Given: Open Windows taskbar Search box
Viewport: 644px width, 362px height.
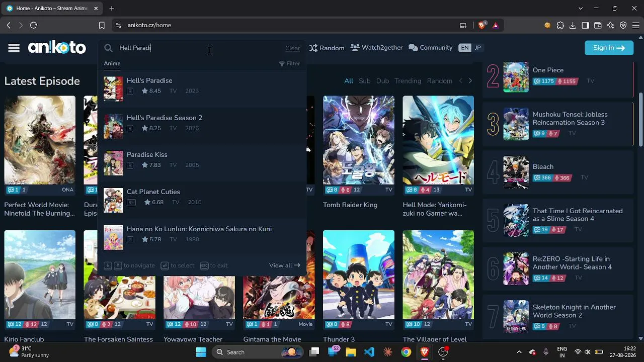Looking at the screenshot, I should 257,352.
